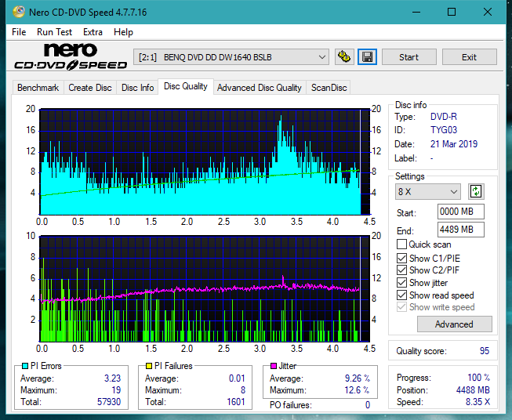The width and height of the screenshot is (512, 420).
Task: Click the Jitter maximum 12.6 % value
Action: pos(357,390)
